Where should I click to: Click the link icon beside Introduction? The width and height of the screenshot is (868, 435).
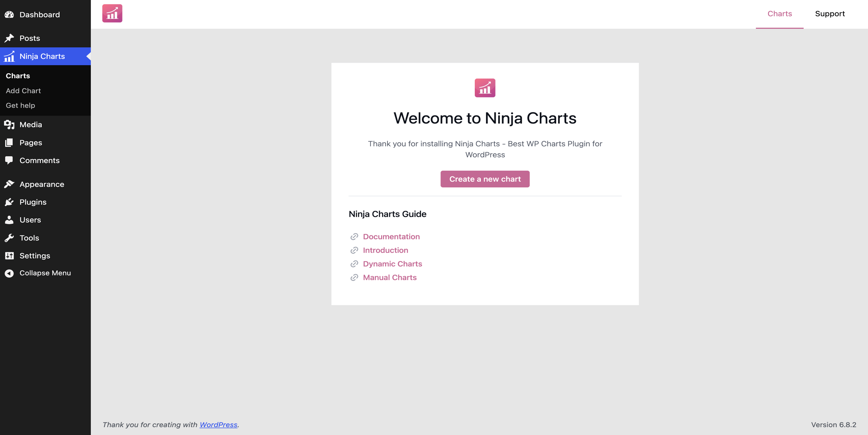[354, 250]
